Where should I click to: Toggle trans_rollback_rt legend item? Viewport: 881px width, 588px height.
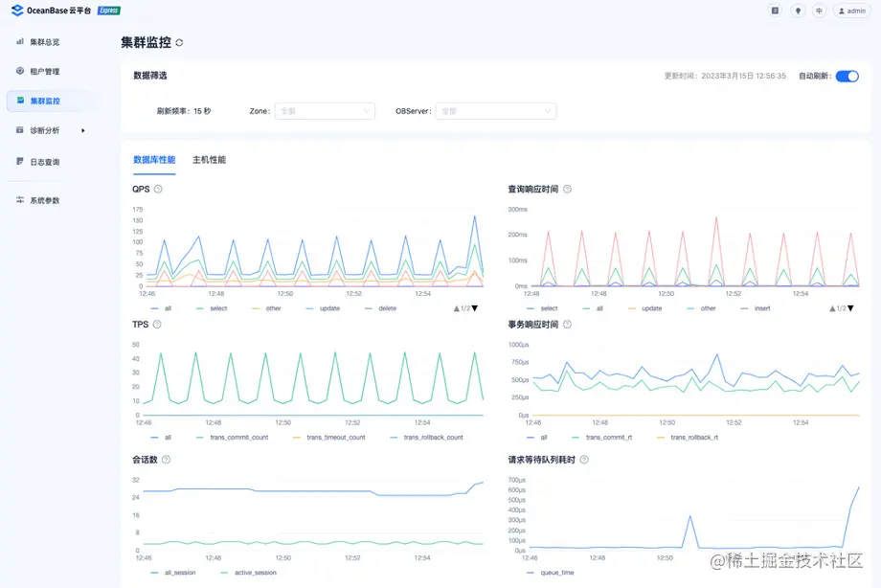tap(688, 437)
